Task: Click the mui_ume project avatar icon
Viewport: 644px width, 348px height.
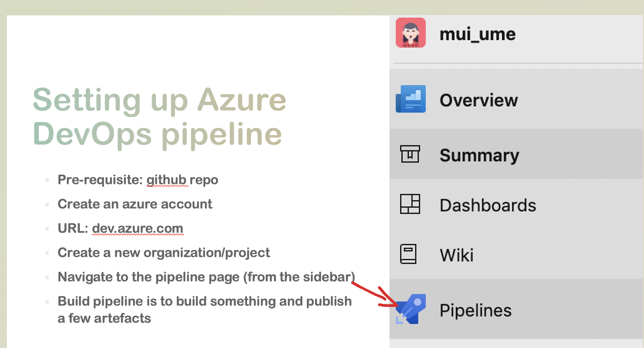Action: [411, 33]
